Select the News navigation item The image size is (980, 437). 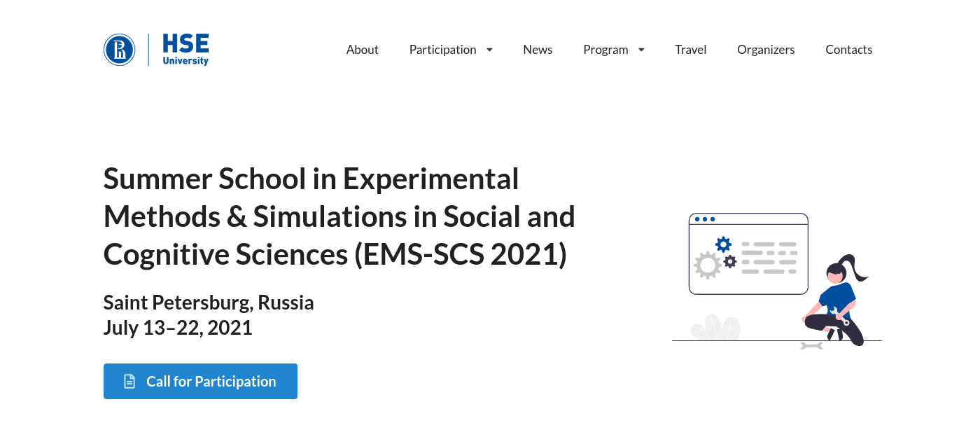tap(538, 49)
